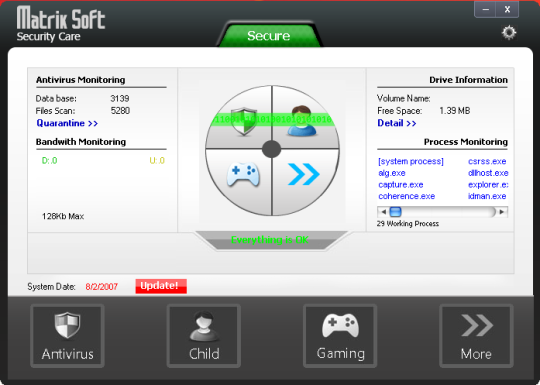Select dllhost.exe in process list

(488, 173)
